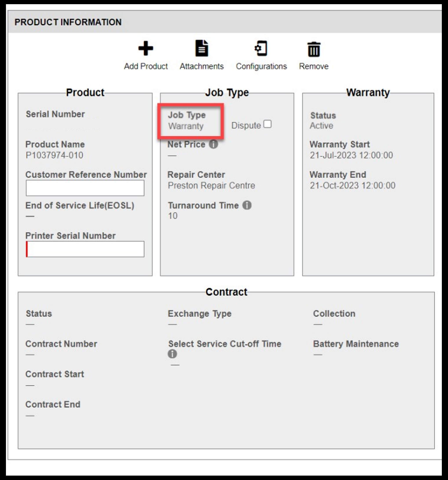The image size is (448, 480).
Task: Click the Contract section heading
Action: [x=226, y=292]
